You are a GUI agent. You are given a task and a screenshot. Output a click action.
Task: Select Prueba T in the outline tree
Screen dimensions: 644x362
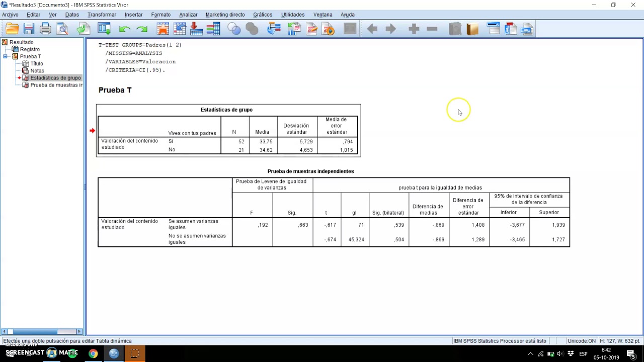[31, 56]
